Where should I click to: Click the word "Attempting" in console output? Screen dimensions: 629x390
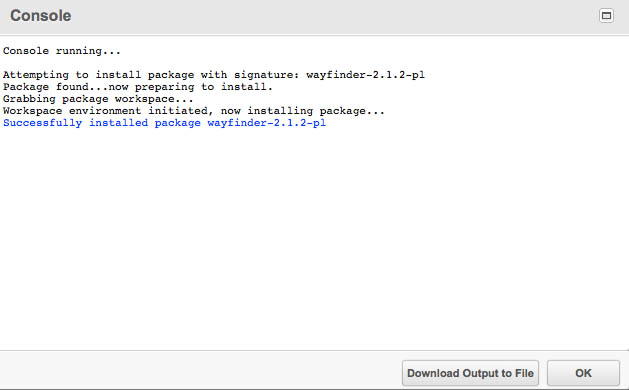[36, 75]
